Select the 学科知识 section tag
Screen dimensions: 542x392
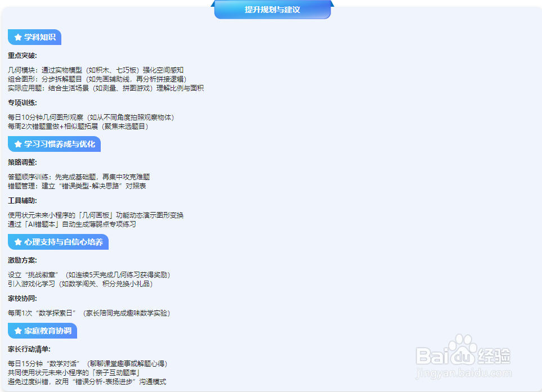tap(34, 37)
